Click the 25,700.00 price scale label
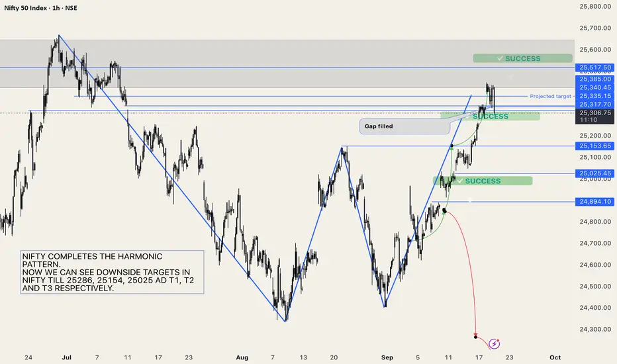This screenshot has width=617, height=364. (x=595, y=28)
